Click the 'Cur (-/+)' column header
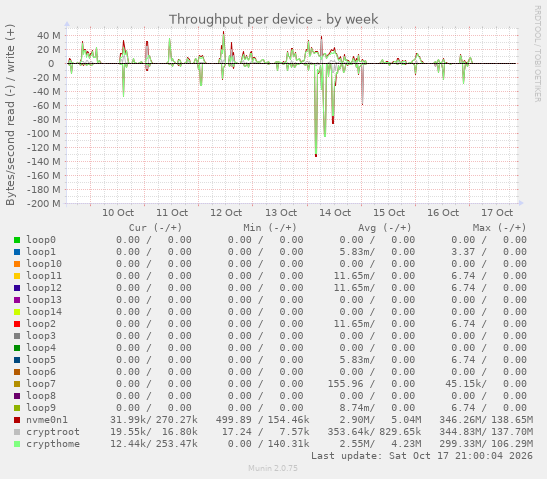 (x=155, y=228)
